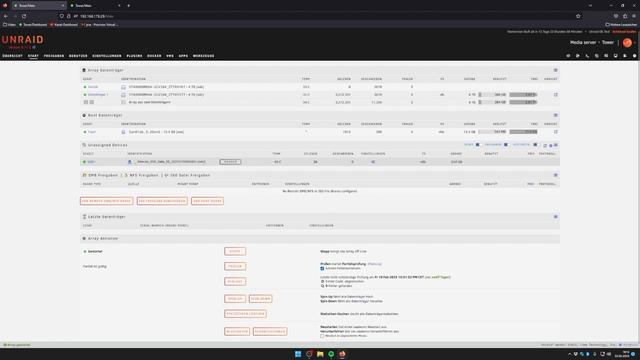Click Array gestartet status in footer

(17, 345)
